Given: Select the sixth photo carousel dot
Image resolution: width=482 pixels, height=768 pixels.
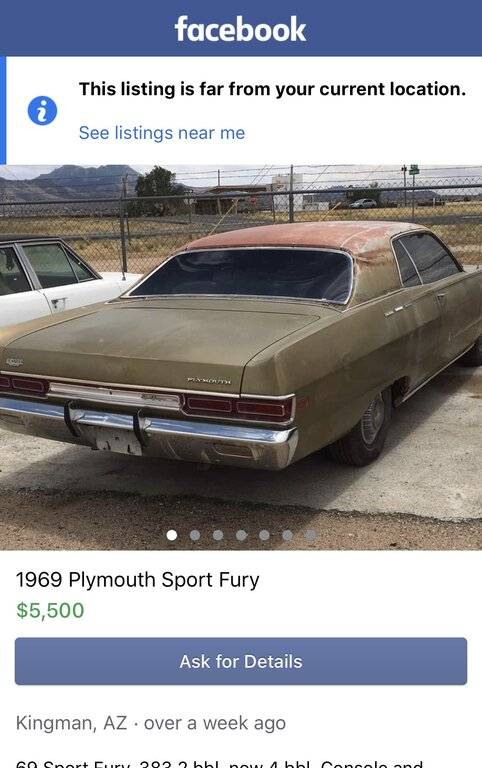Looking at the screenshot, I should coord(288,535).
